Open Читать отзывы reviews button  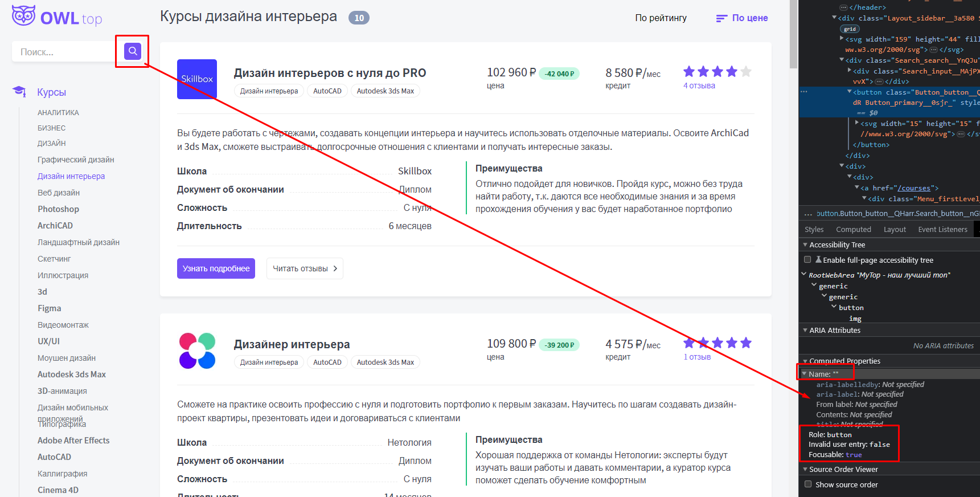(x=305, y=268)
